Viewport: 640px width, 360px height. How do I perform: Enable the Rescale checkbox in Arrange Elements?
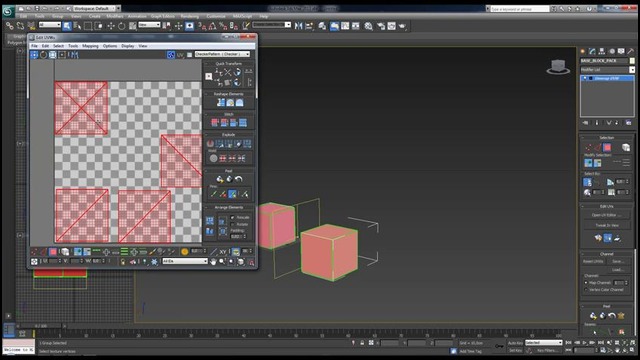pos(233,217)
